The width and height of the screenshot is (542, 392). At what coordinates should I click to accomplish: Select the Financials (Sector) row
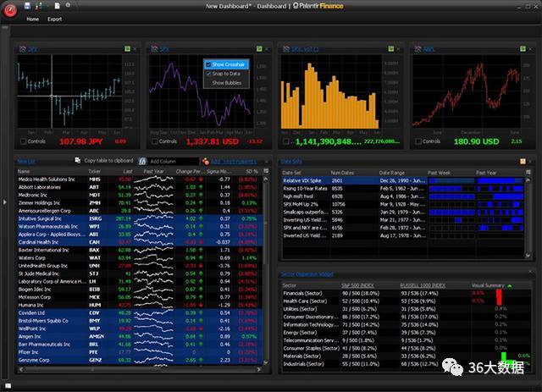point(406,293)
